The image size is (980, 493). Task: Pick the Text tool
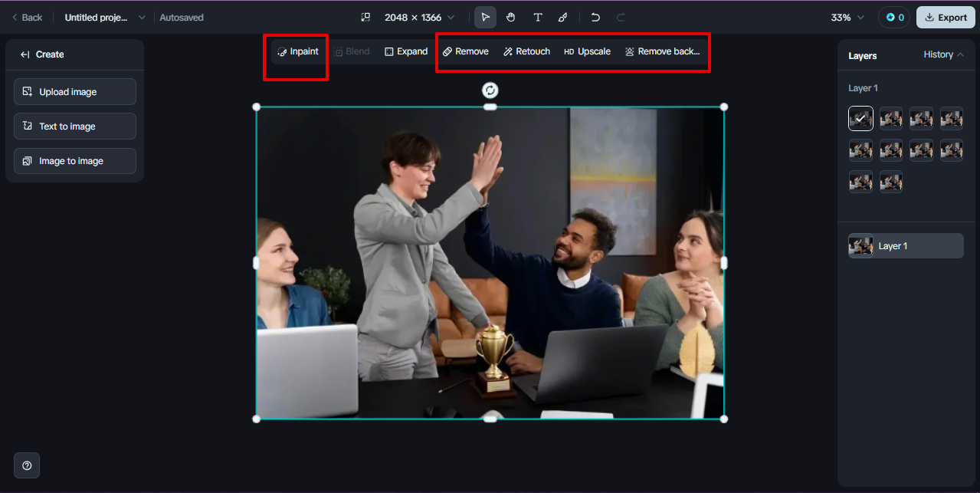[x=537, y=17]
